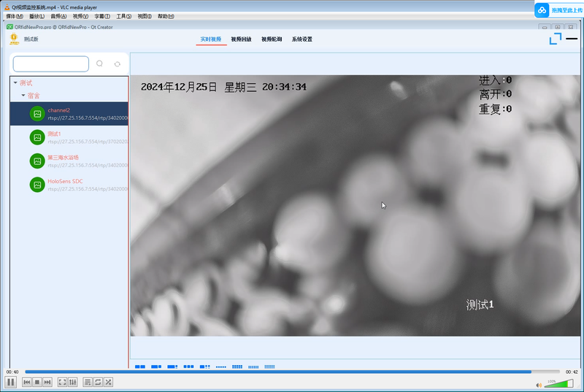Click the live video preview pane
This screenshot has width=584, height=392.
tap(356, 206)
